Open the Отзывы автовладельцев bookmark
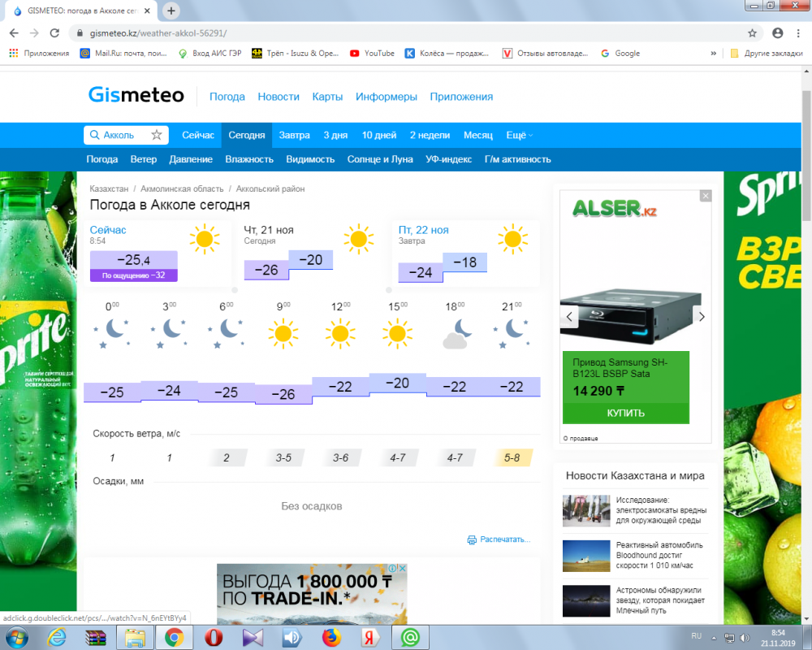The width and height of the screenshot is (812, 650). pyautogui.click(x=546, y=54)
